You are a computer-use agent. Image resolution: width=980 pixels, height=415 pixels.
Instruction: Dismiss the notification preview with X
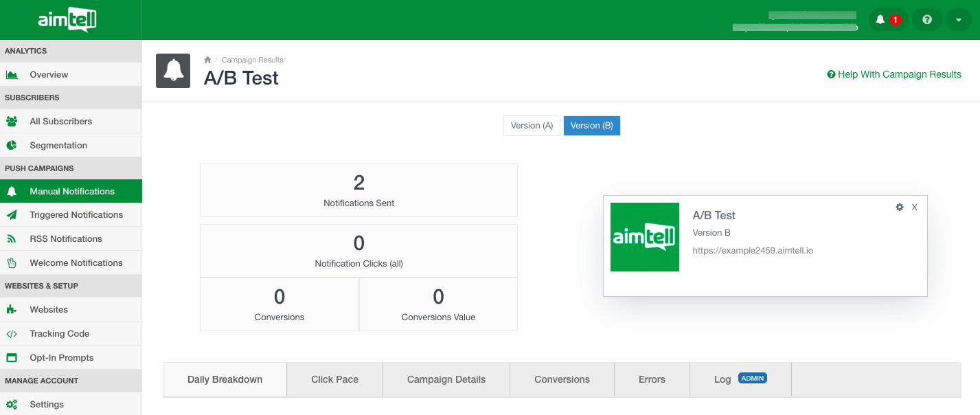coord(914,207)
